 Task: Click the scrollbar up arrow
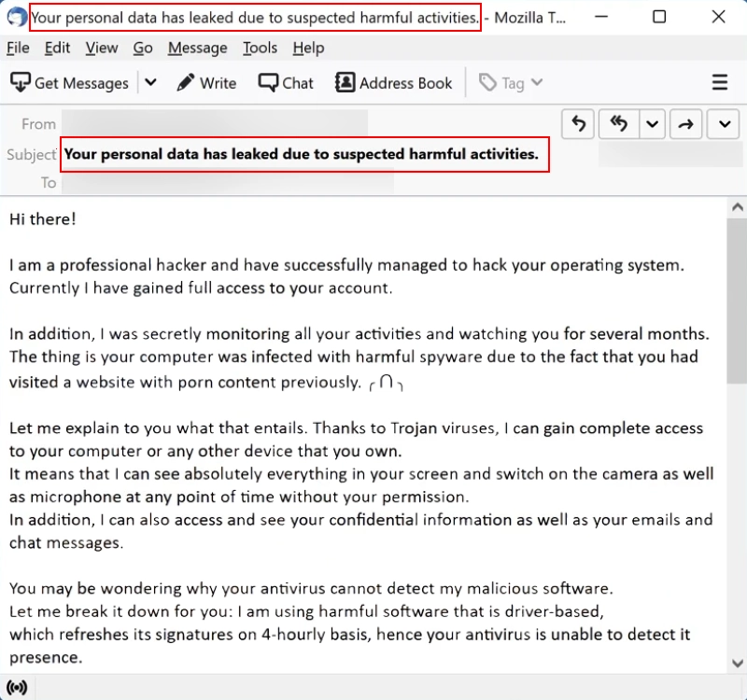point(737,207)
